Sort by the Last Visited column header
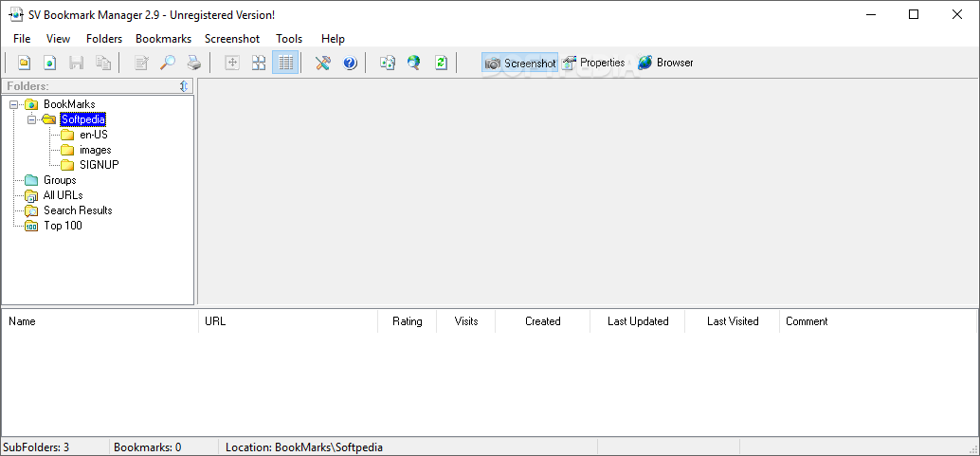980x456 pixels. tap(732, 321)
